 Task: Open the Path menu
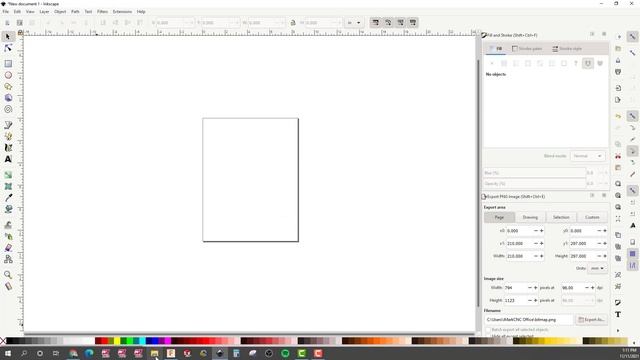(x=75, y=12)
